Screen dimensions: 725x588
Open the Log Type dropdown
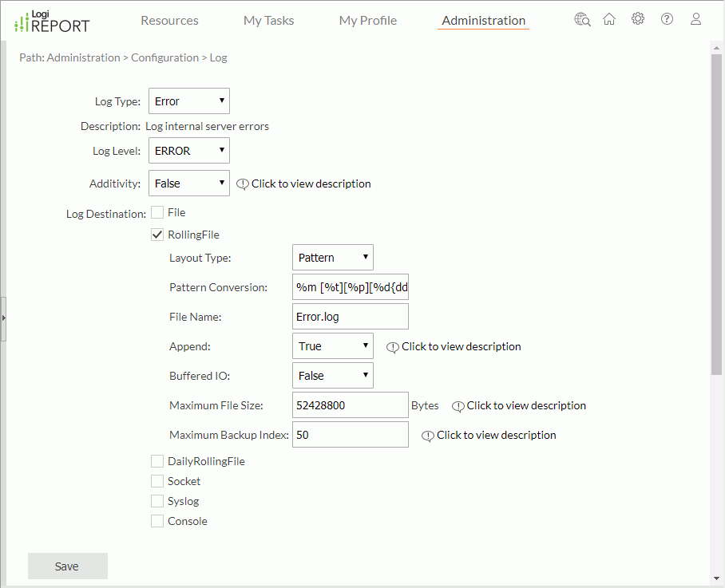pos(189,101)
